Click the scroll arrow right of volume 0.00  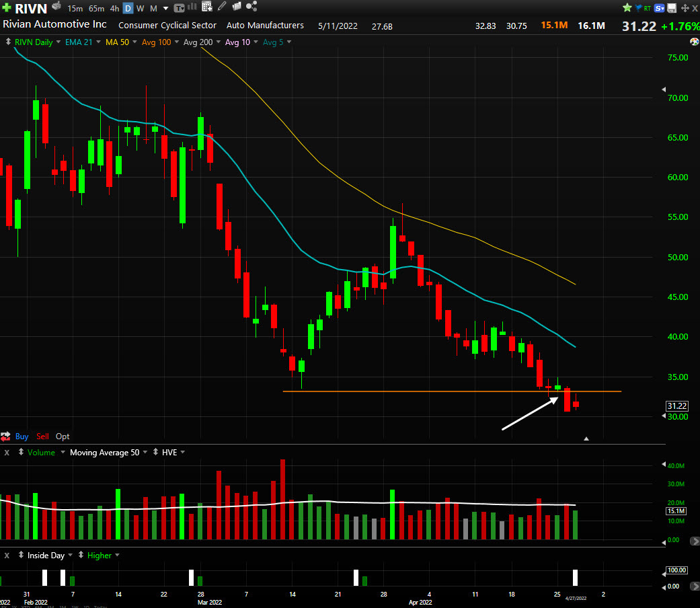[x=695, y=541]
